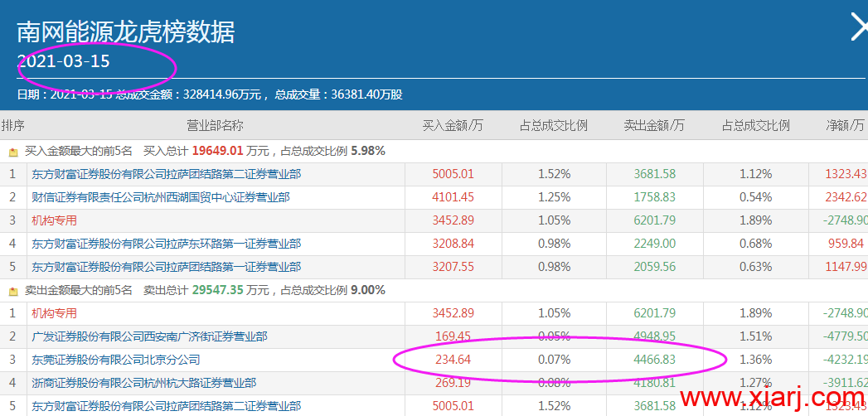Click buy total value 19649.01
The height and width of the screenshot is (416, 868).
click(x=217, y=151)
